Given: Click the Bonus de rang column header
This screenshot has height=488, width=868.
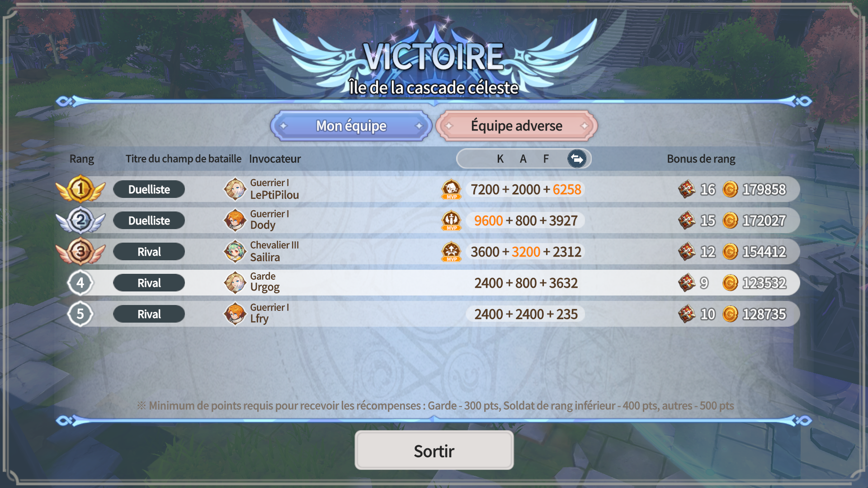Looking at the screenshot, I should [x=701, y=159].
